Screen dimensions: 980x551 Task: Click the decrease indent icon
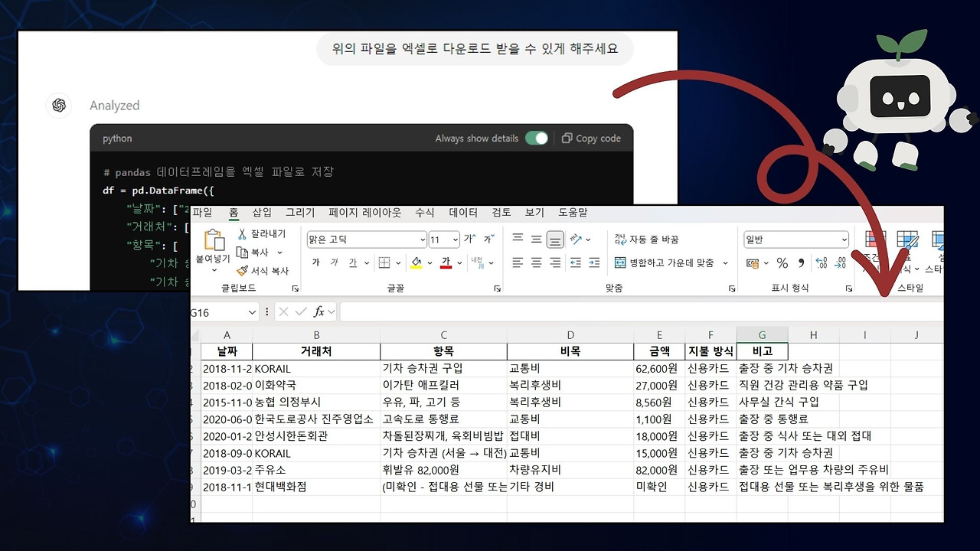(576, 262)
